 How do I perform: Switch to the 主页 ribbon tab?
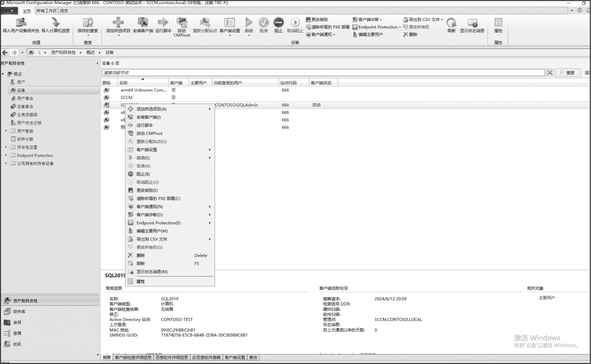click(27, 11)
